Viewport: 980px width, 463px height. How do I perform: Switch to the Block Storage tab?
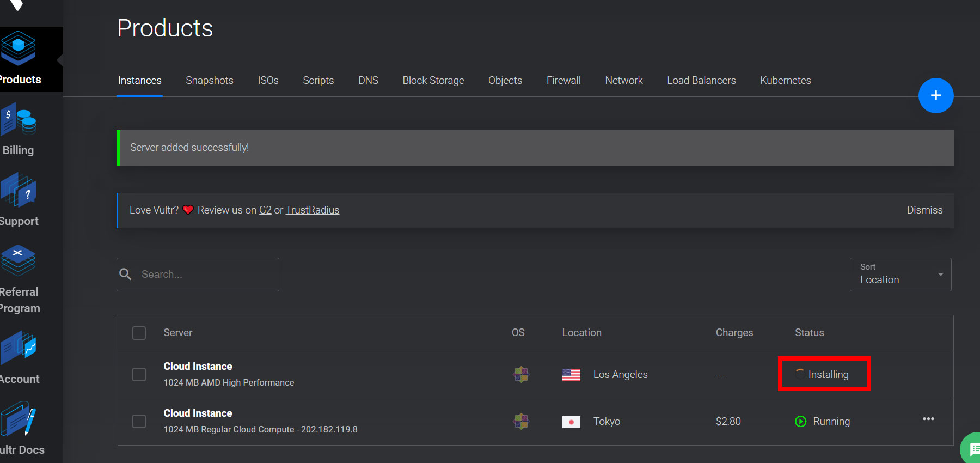[x=433, y=81]
